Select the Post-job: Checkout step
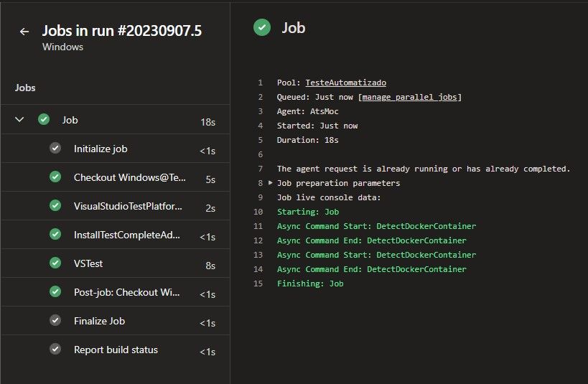 128,292
